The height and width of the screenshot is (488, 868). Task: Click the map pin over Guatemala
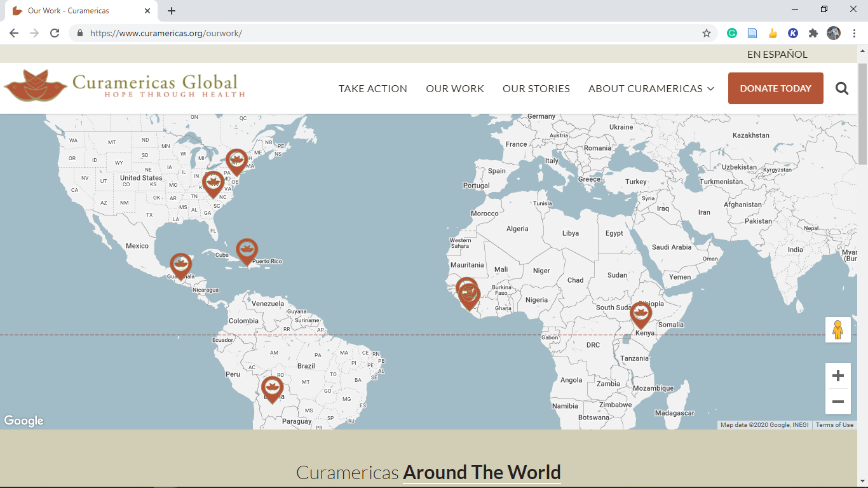[180, 266]
